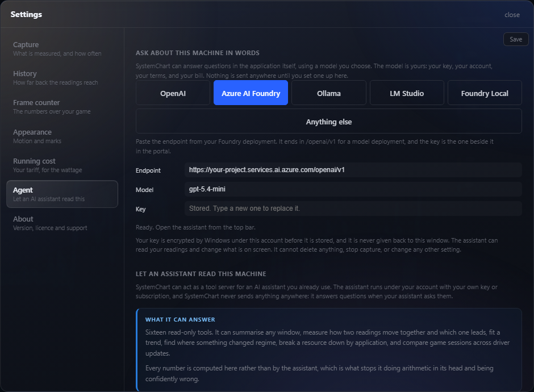The width and height of the screenshot is (534, 392).
Task: Choose OpenAI as the model provider
Action: click(x=173, y=93)
